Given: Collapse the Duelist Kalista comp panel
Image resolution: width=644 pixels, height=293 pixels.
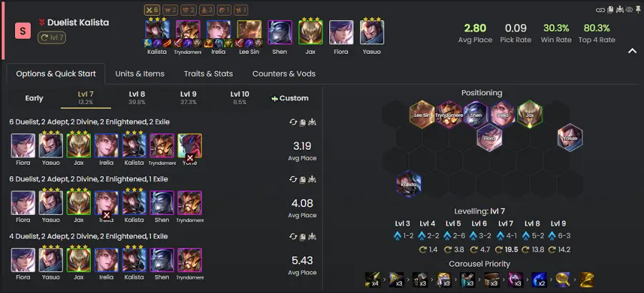Looking at the screenshot, I should pyautogui.click(x=632, y=51).
